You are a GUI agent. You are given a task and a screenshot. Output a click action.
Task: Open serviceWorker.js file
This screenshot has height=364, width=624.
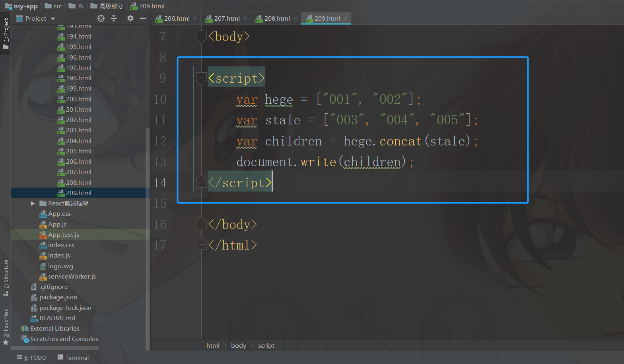(68, 277)
